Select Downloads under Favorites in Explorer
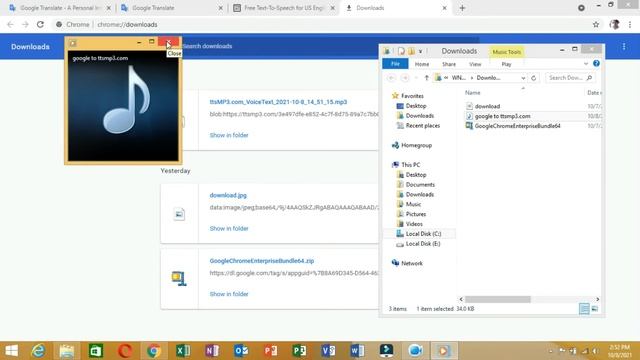Image resolution: width=640 pixels, height=360 pixels. click(x=419, y=116)
